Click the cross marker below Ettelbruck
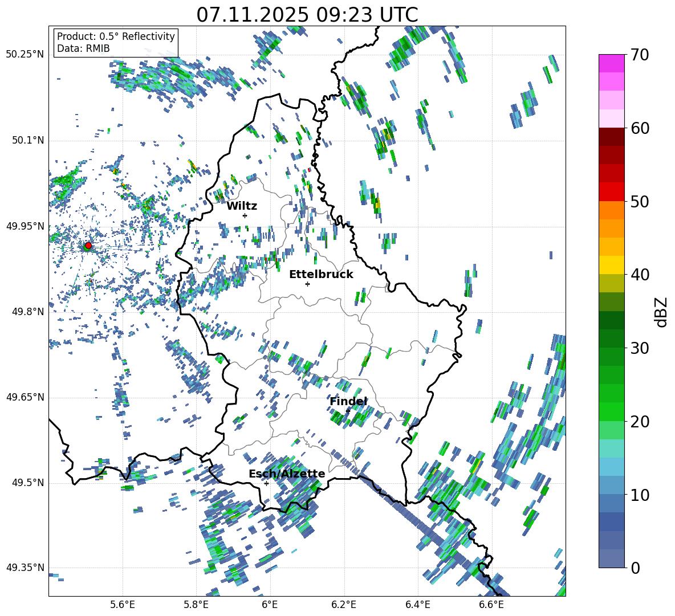This screenshot has width=675, height=616. pyautogui.click(x=307, y=284)
